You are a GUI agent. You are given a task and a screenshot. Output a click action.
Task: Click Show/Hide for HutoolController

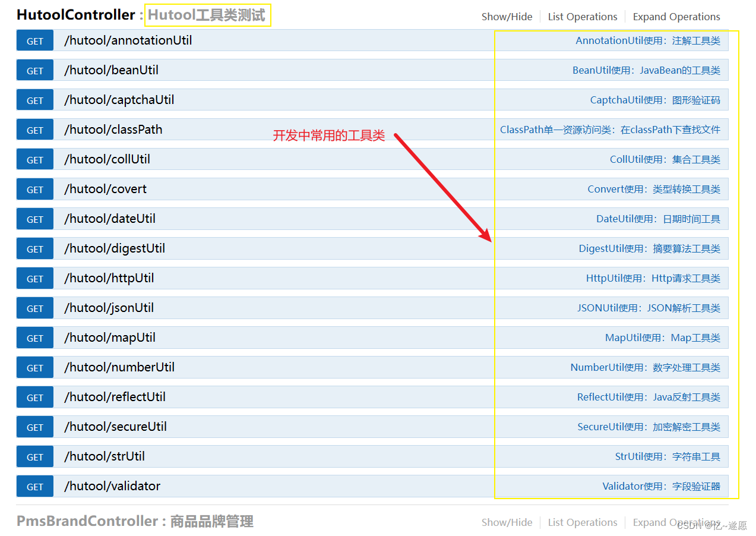coord(507,17)
